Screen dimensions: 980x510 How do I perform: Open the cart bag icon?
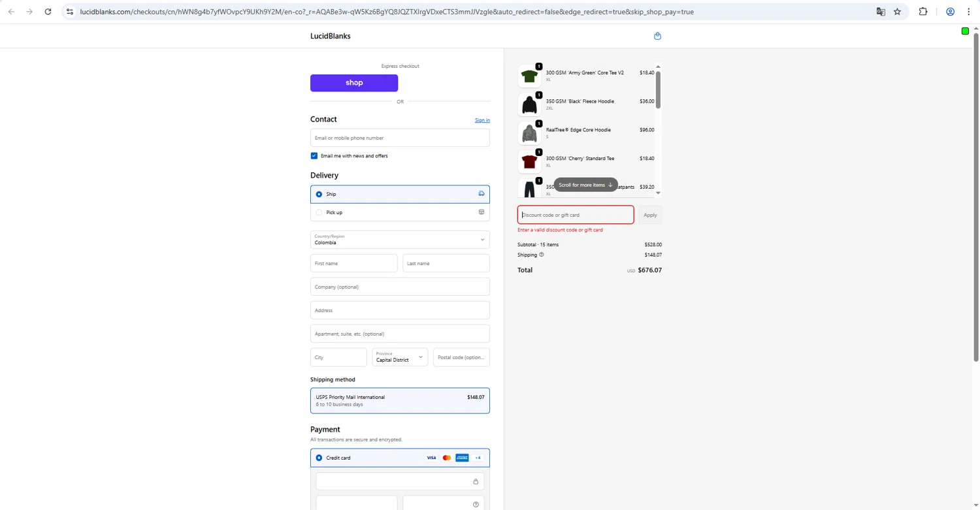(657, 36)
